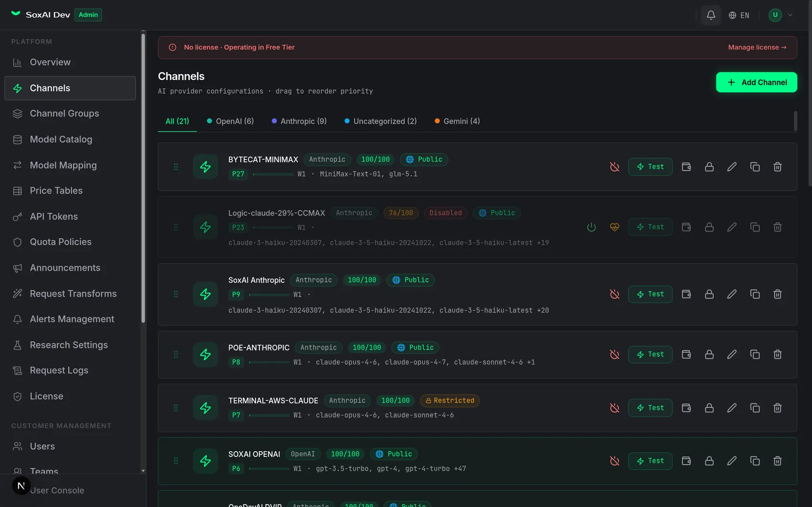This screenshot has height=507, width=812.
Task: Delete the SoxAI Anthropic channel
Action: (778, 294)
